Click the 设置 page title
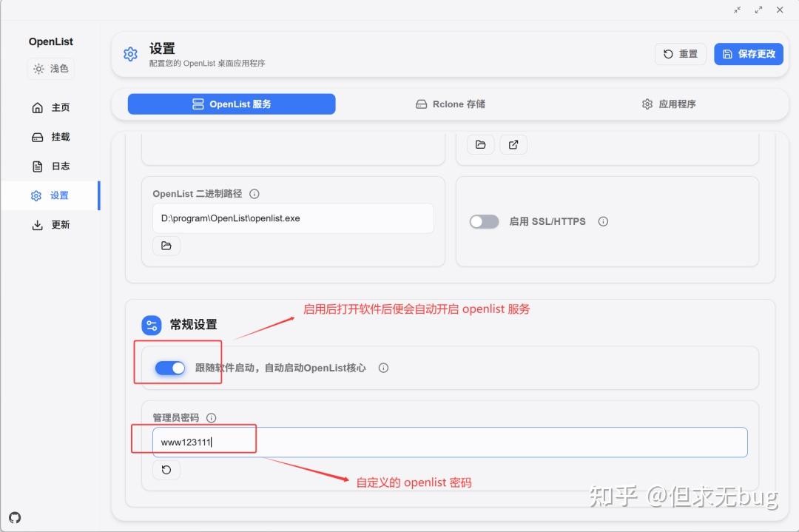This screenshot has width=799, height=532. pos(162,49)
